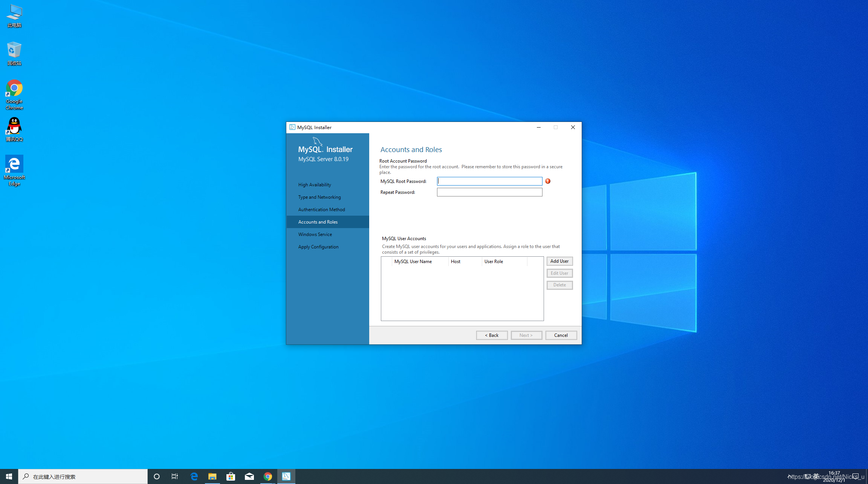Image resolution: width=868 pixels, height=484 pixels.
Task: Focus the MySQL Root Password field
Action: point(489,181)
